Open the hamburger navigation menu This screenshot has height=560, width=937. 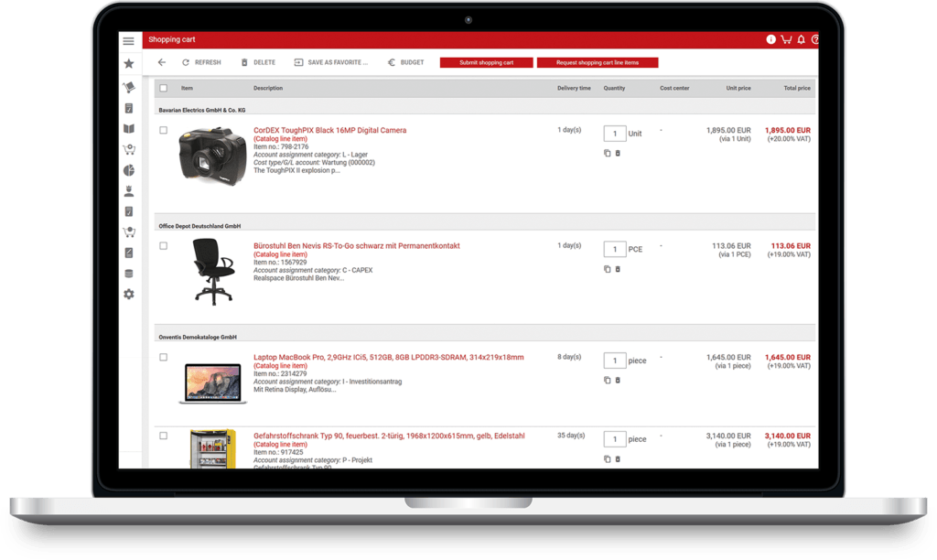click(x=128, y=41)
